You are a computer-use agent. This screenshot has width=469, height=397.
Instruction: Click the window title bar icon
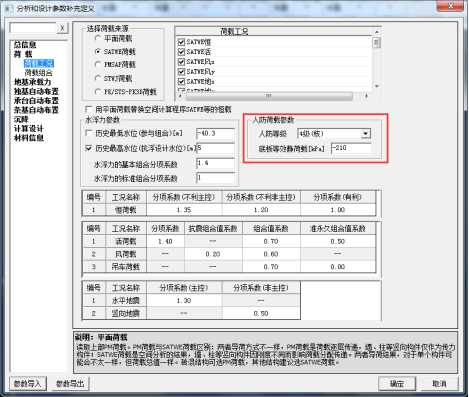(x=9, y=8)
